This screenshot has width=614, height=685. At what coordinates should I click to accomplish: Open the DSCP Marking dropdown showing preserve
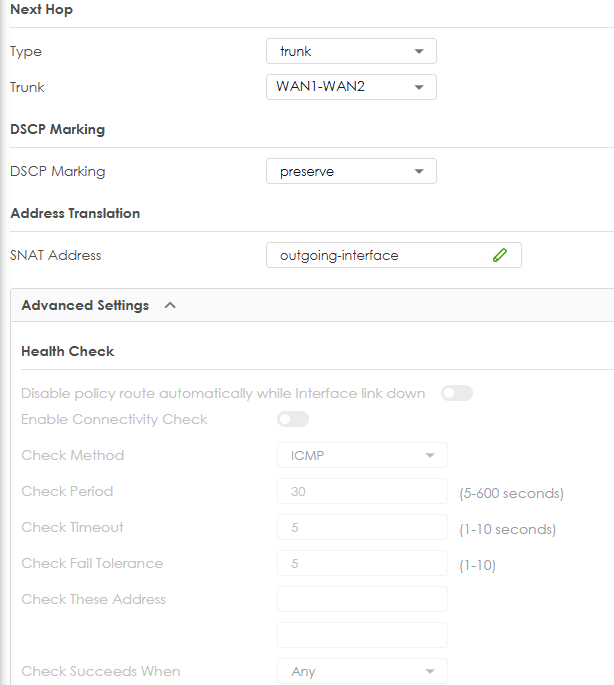[x=351, y=171]
